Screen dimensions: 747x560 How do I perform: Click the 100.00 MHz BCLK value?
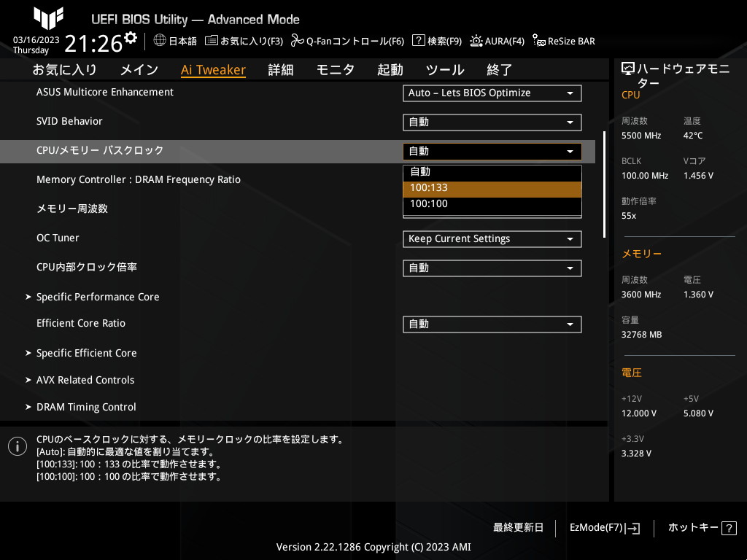click(x=645, y=176)
